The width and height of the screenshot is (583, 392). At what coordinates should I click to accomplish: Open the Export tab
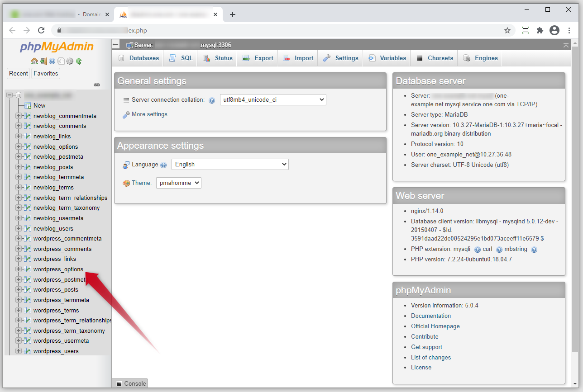258,58
